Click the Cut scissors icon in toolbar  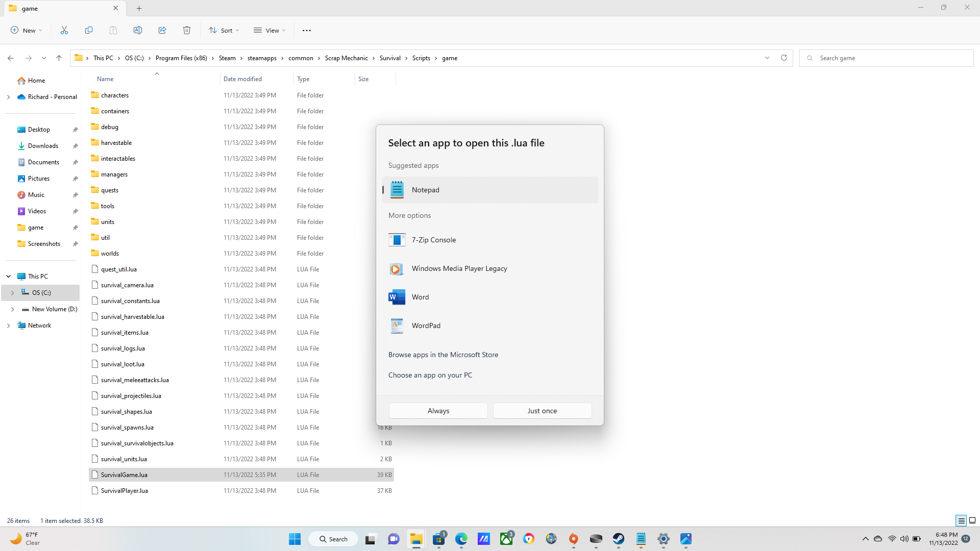point(64,31)
